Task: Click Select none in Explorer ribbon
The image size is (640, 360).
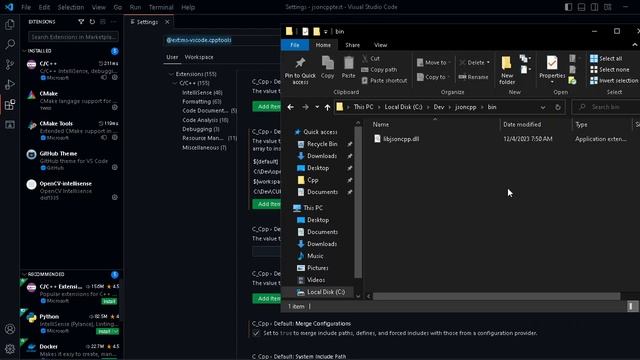Action: point(609,69)
